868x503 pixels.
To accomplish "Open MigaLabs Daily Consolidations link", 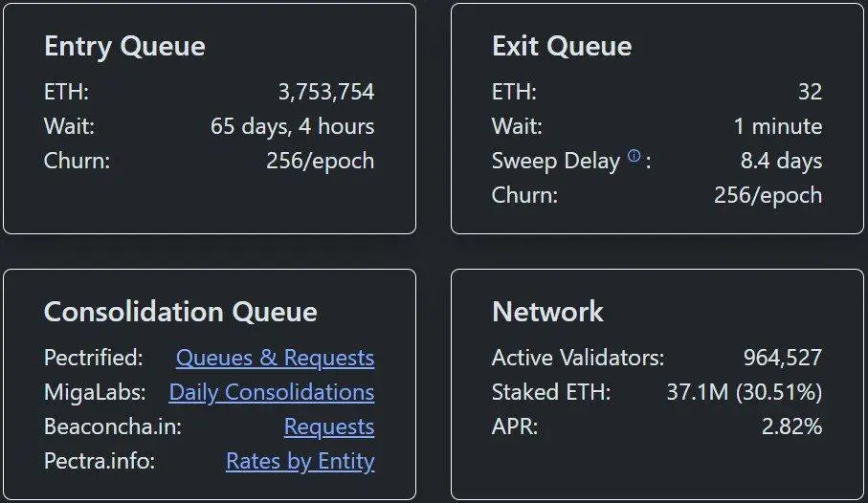I will pos(271,392).
